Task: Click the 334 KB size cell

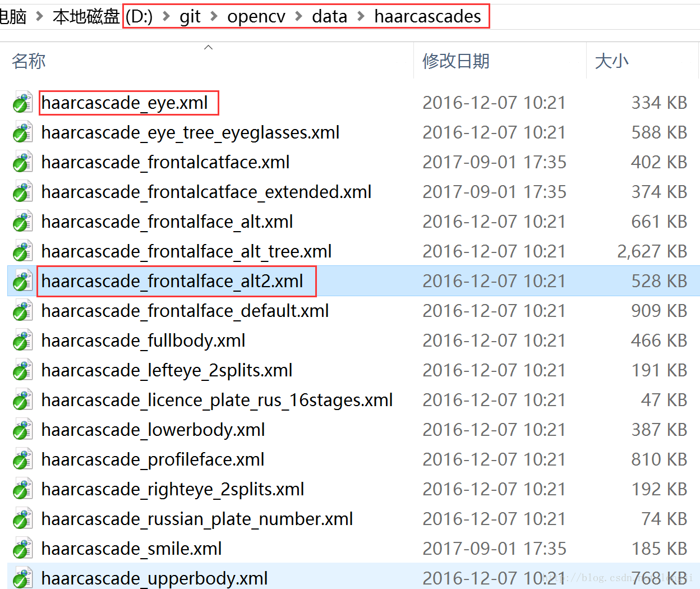Action: [660, 103]
